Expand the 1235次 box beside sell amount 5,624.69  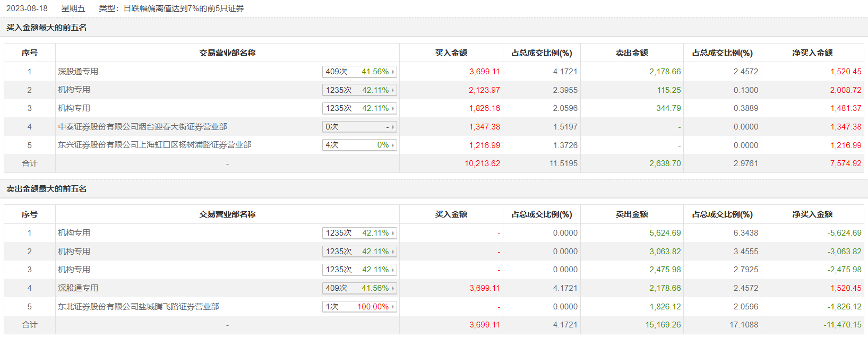(359, 233)
